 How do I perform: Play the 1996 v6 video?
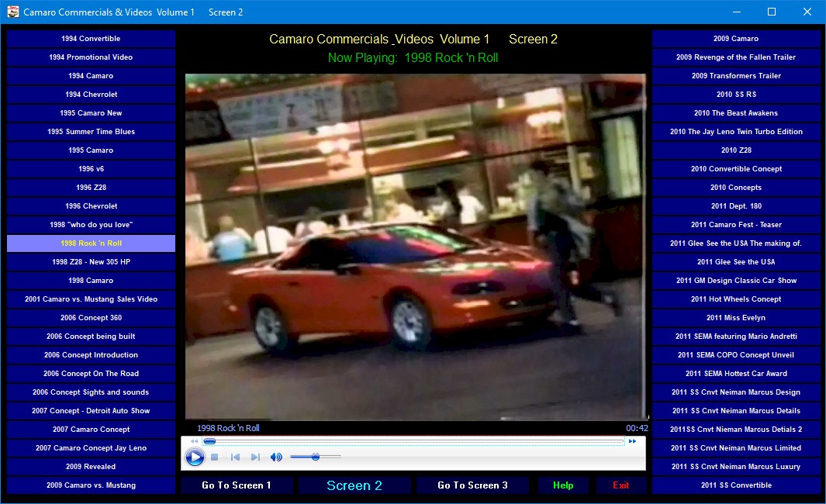(92, 168)
